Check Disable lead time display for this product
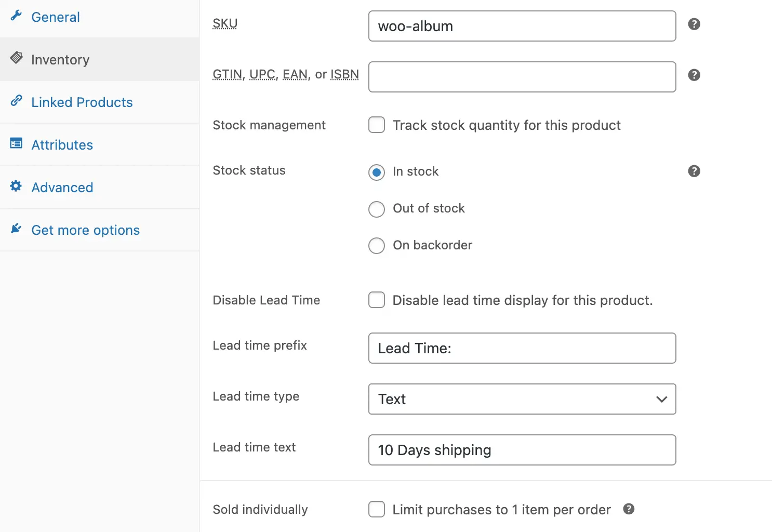 [x=377, y=300]
